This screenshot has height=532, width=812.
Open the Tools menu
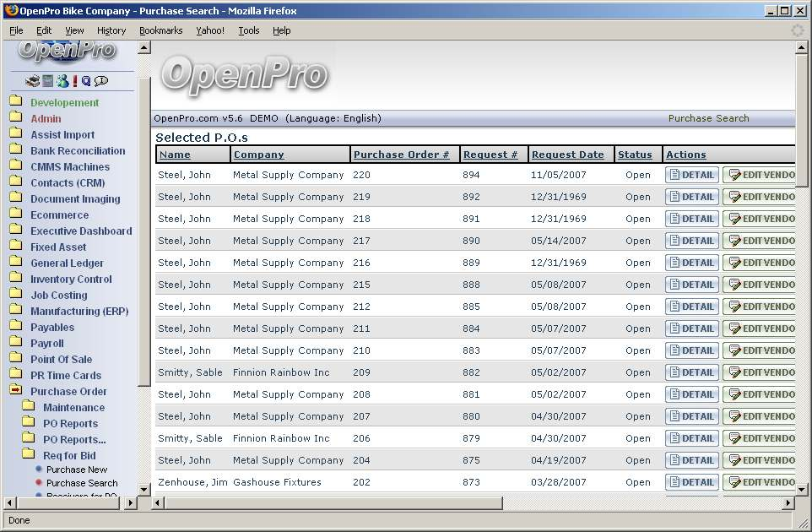coord(249,30)
